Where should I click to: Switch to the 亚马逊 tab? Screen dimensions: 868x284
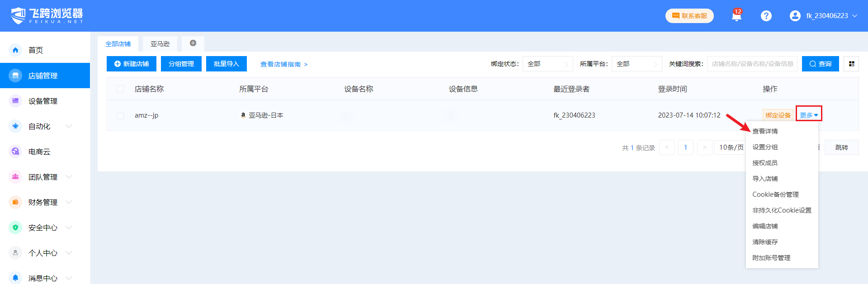click(x=160, y=44)
